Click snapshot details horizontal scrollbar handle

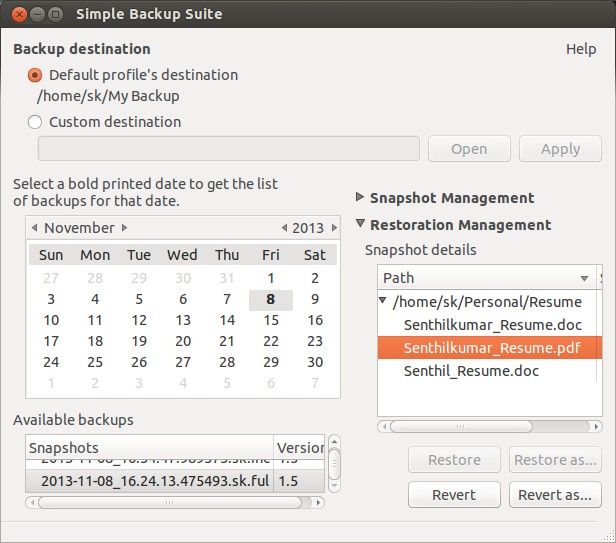pos(461,427)
